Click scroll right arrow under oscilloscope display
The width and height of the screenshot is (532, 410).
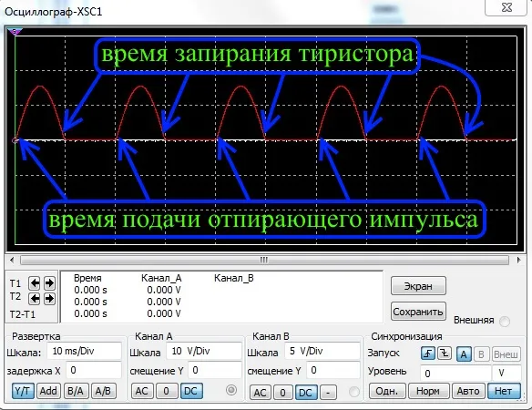[518, 261]
